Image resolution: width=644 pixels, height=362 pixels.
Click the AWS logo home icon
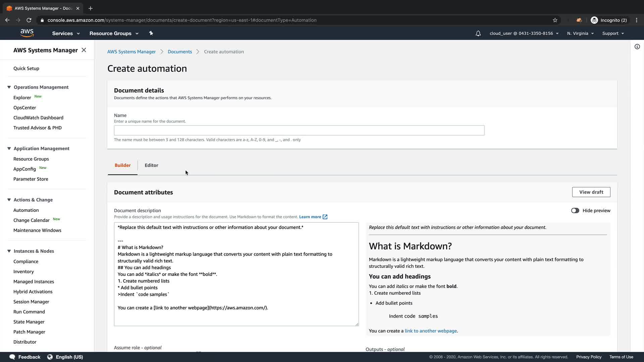click(27, 33)
